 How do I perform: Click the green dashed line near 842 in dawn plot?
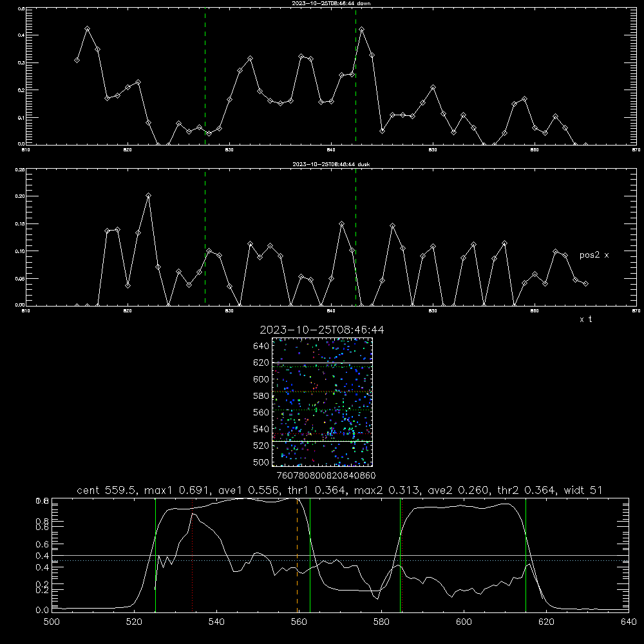pyautogui.click(x=355, y=77)
